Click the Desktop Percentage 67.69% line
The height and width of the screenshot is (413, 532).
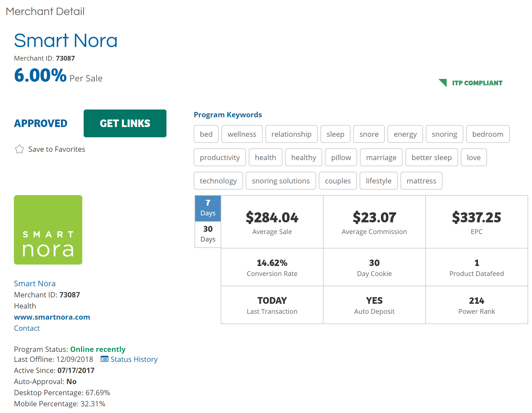click(62, 393)
